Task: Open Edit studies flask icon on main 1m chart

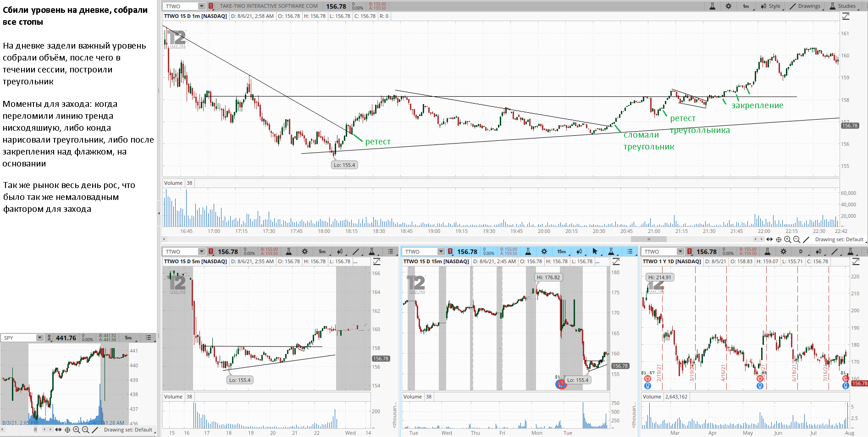Action: click(712, 6)
